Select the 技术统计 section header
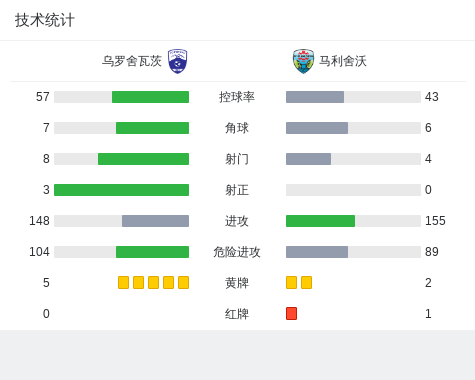The height and width of the screenshot is (380, 475). tap(45, 20)
